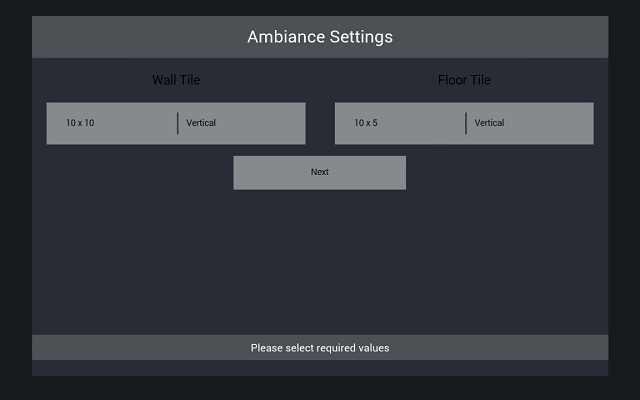Screen dimensions: 640x400
Task: Click the Floor Tile heading
Action: [x=464, y=80]
